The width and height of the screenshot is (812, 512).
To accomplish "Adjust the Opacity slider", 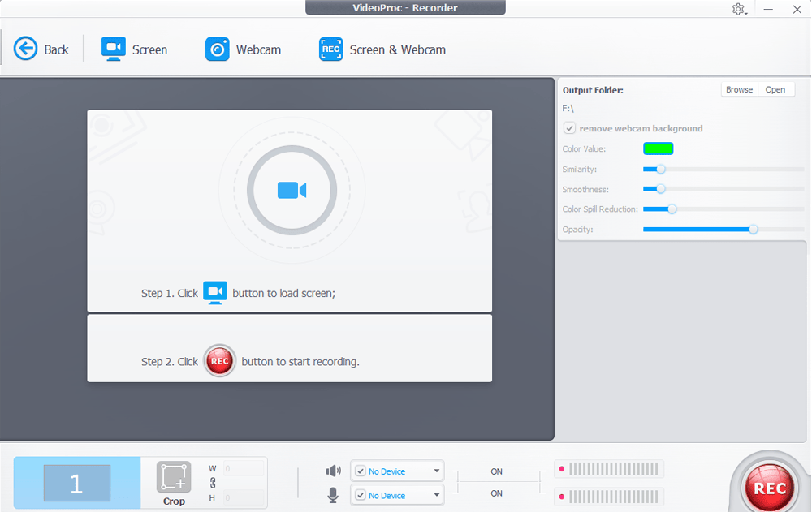I will tap(755, 229).
